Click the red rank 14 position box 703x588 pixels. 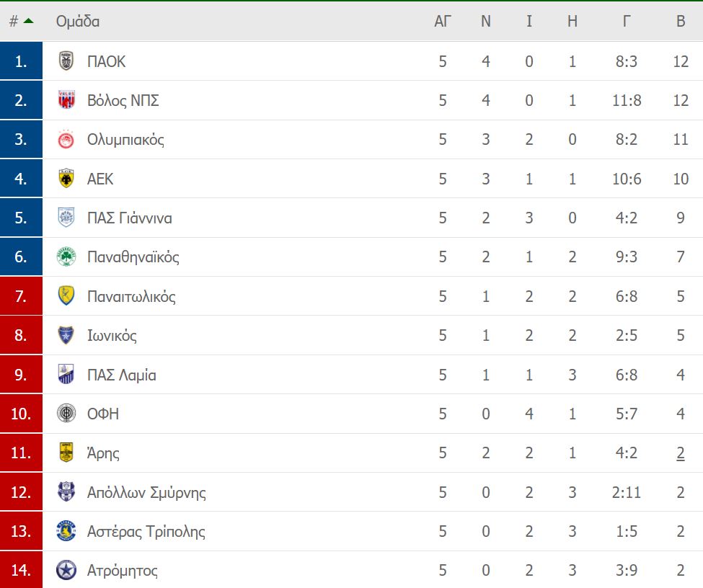click(x=21, y=570)
